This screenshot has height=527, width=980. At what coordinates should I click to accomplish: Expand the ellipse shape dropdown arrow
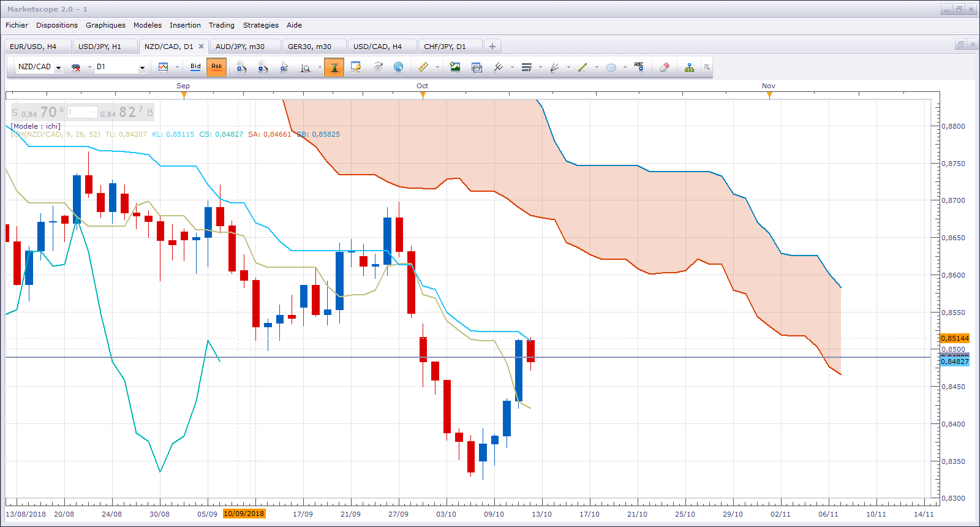[x=625, y=67]
